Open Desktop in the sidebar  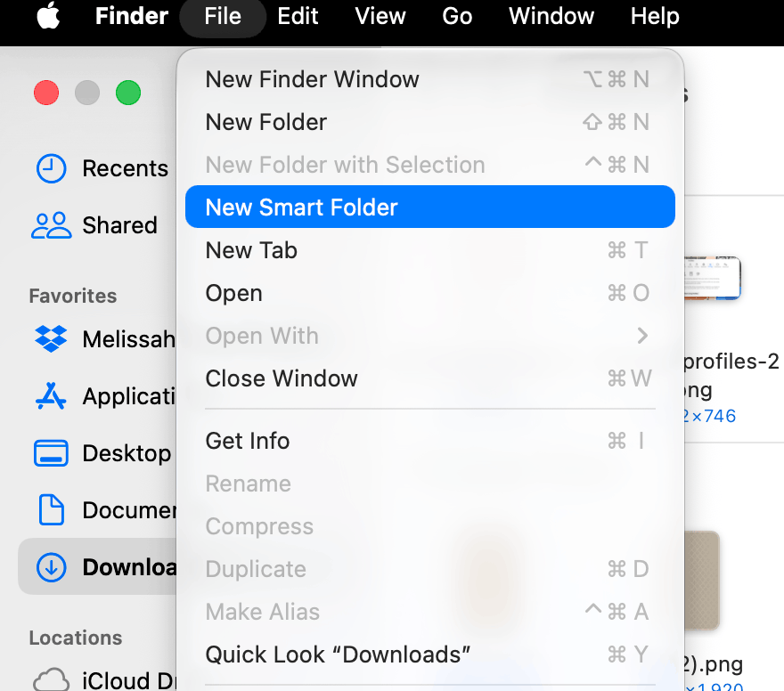[x=97, y=453]
